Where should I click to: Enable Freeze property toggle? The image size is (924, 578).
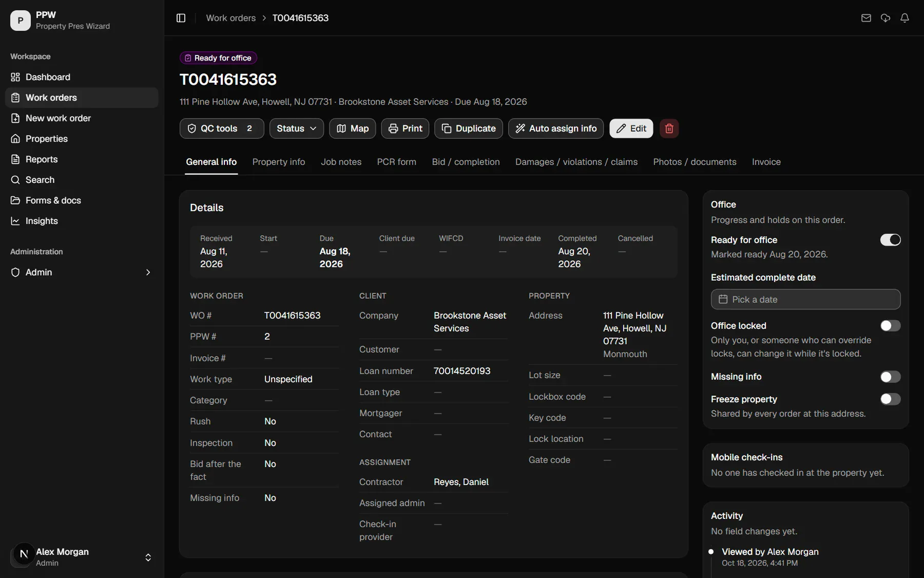pos(890,399)
